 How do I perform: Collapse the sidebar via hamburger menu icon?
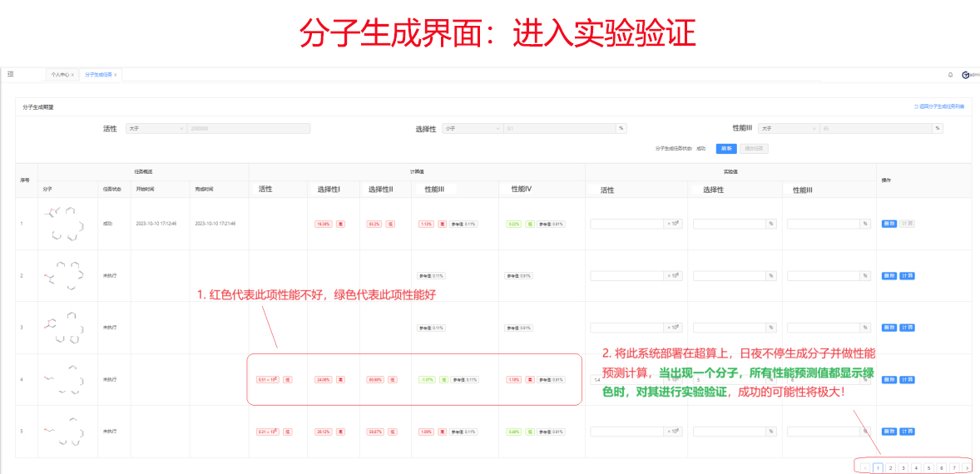11,74
